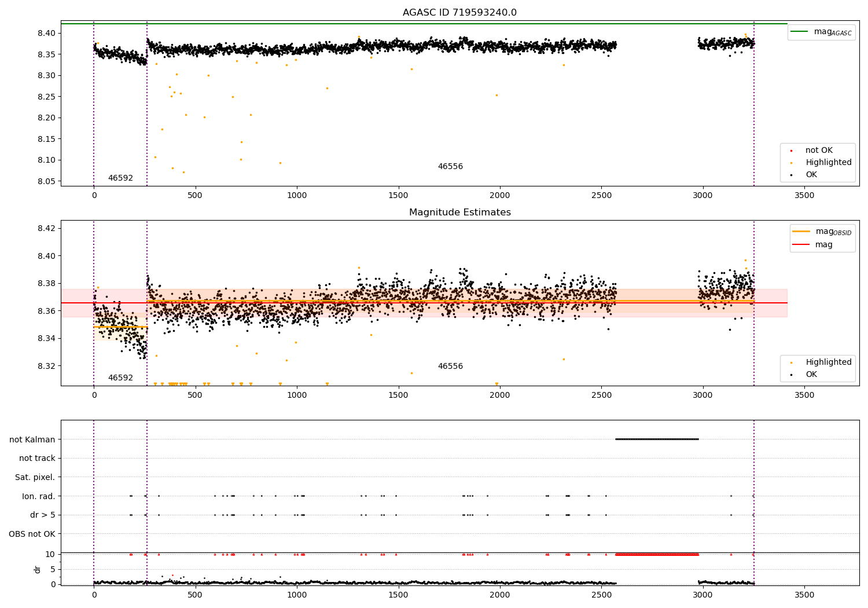Click the 'not track' row label
The width and height of the screenshot is (868, 608).
click(x=37, y=459)
